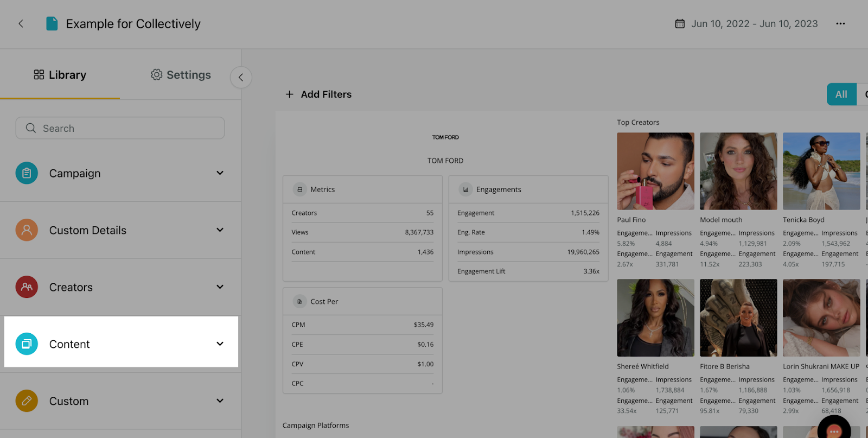Image resolution: width=868 pixels, height=438 pixels.
Task: Click the Lorin Shukrani MAKE UP name
Action: (x=821, y=366)
